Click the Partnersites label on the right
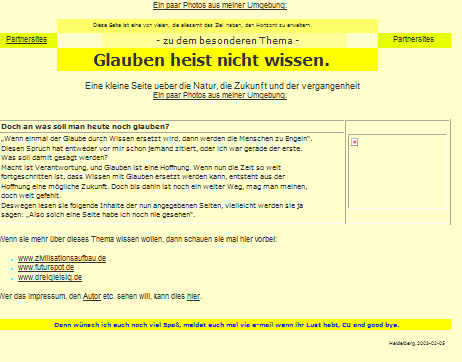 click(413, 39)
